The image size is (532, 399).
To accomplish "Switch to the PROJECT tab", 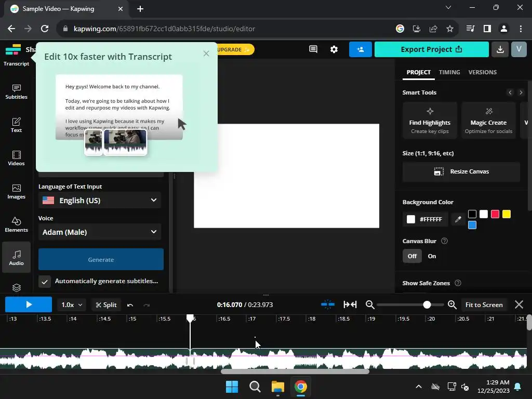I will click(x=418, y=72).
